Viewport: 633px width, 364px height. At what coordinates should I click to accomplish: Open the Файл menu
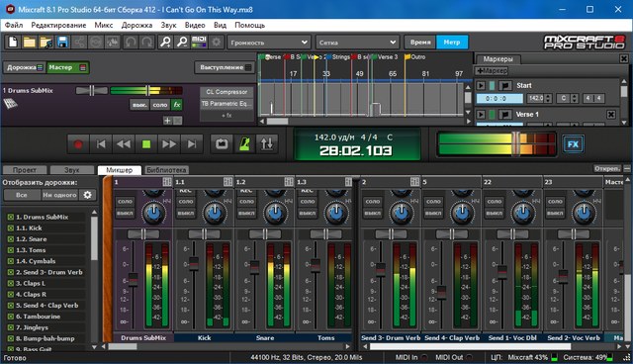coord(14,25)
